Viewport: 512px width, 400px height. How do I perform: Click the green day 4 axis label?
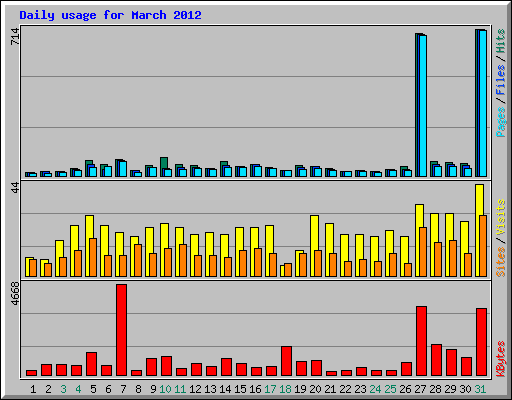point(78,389)
